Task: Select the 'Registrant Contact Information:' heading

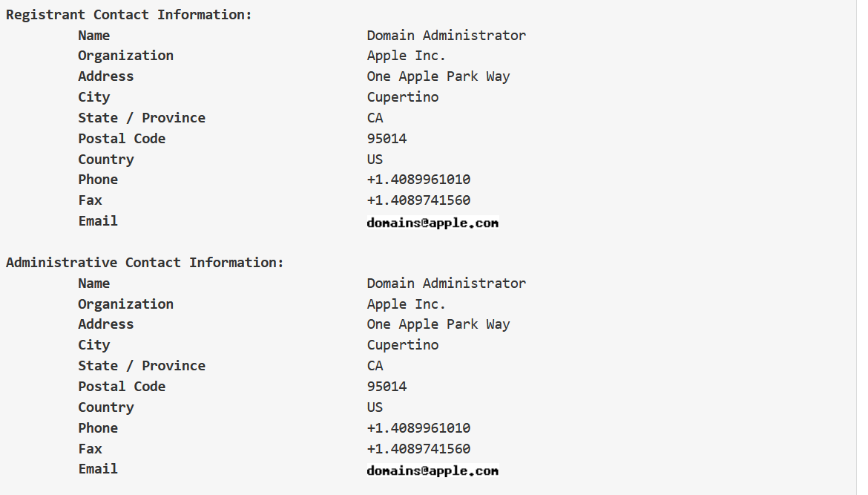Action: 128,15
